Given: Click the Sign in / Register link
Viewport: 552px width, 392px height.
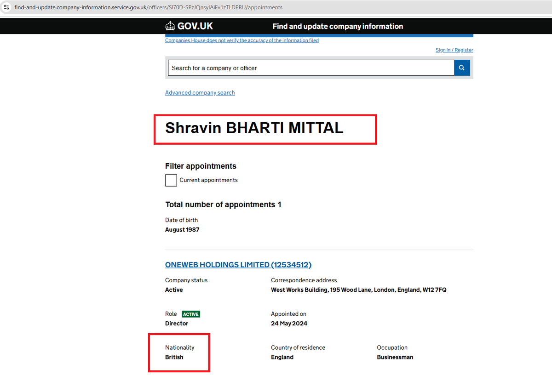Looking at the screenshot, I should pos(454,50).
